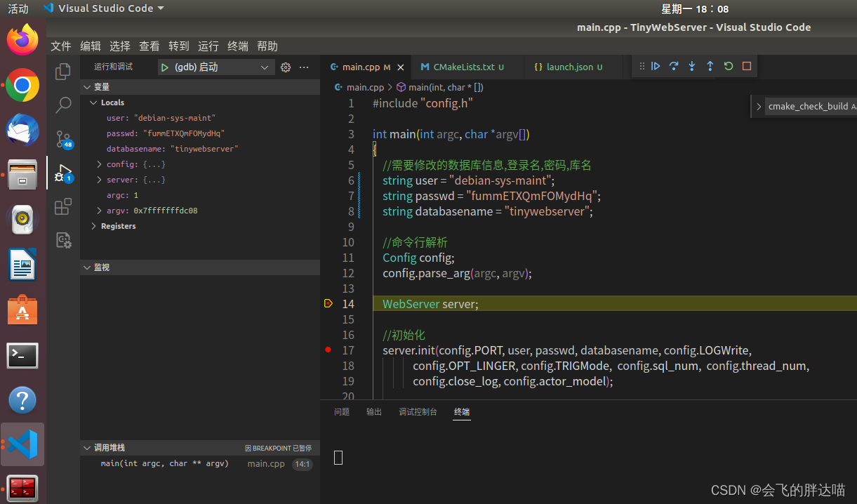Toggle breakpoint red dot on line 17

click(328, 350)
